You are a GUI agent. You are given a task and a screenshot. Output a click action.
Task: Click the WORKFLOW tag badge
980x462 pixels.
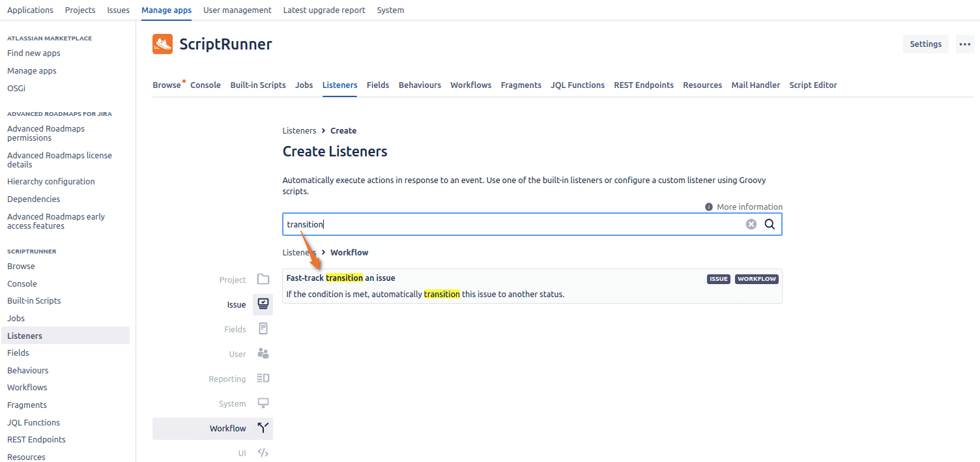pyautogui.click(x=757, y=279)
